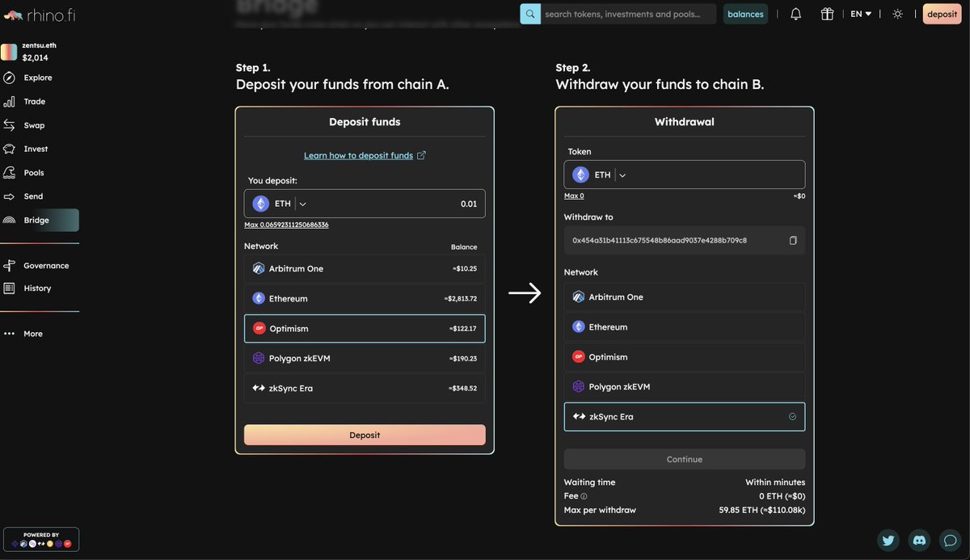This screenshot has height=560, width=970.
Task: Open the gift rewards icon
Action: pos(827,14)
